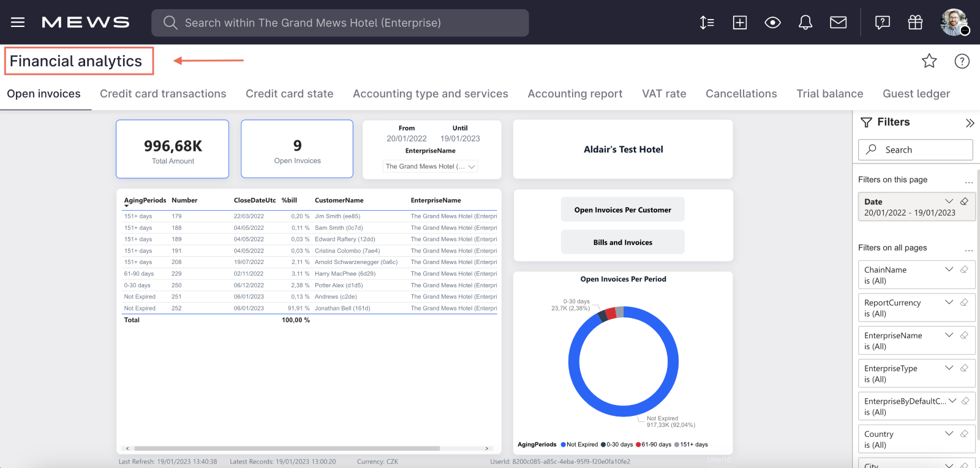Toggle the eye visibility icon in top bar
This screenshot has height=468, width=980.
tap(773, 23)
